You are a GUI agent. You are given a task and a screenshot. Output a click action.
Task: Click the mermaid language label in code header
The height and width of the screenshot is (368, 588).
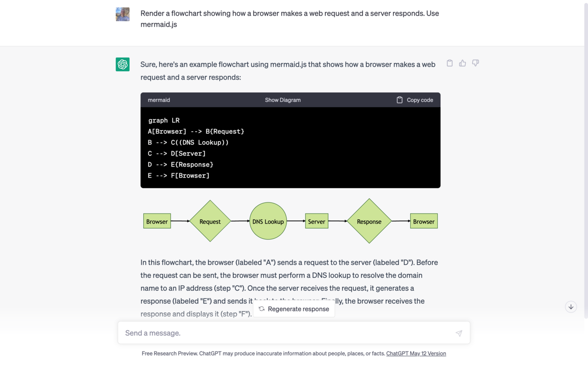[x=159, y=100]
